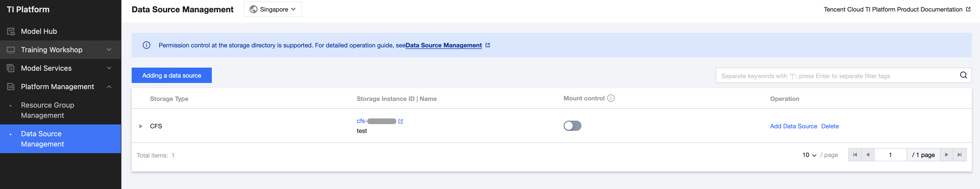Open the 10 per page dropdown
Screen dimensions: 980x189
point(809,155)
